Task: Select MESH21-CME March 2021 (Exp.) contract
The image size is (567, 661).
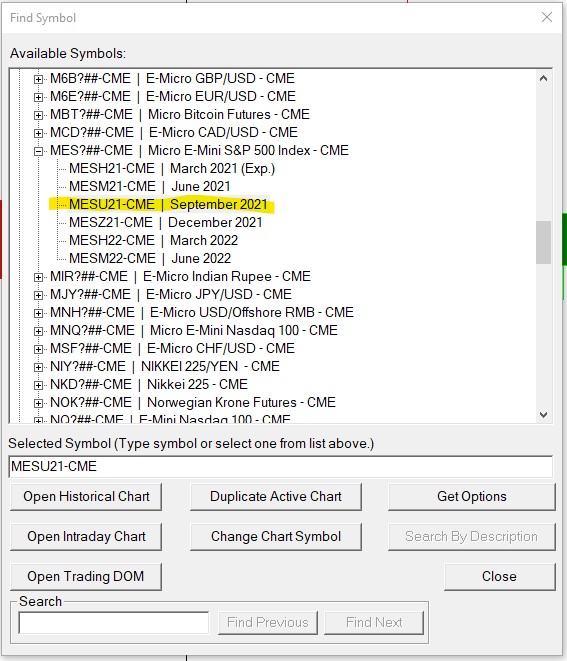Action: tap(172, 169)
